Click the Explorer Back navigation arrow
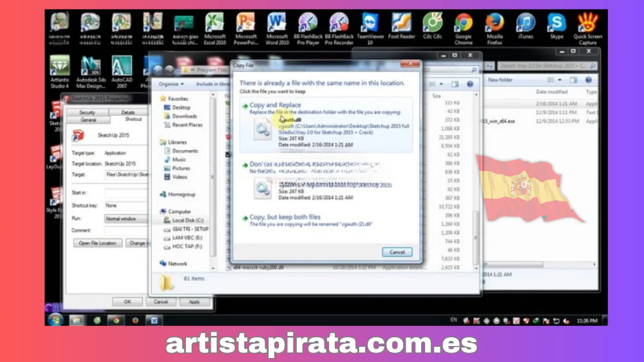This screenshot has height=362, width=644. pos(158,70)
